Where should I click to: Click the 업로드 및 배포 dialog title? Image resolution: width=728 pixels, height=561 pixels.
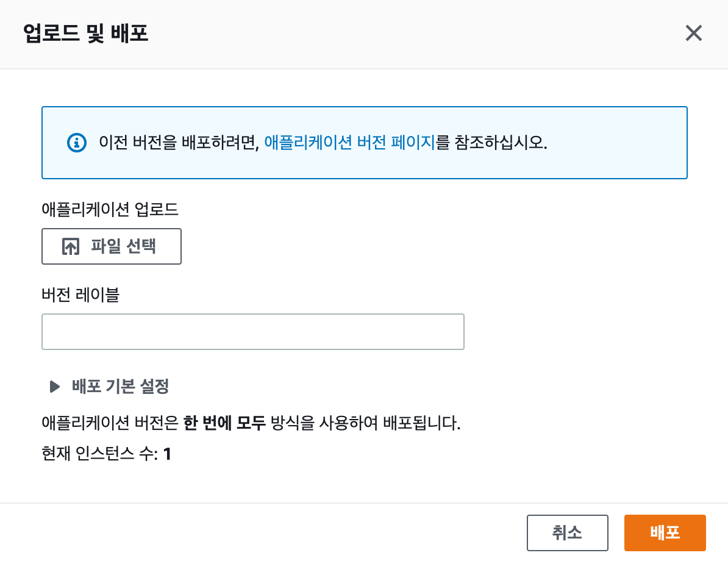click(85, 33)
